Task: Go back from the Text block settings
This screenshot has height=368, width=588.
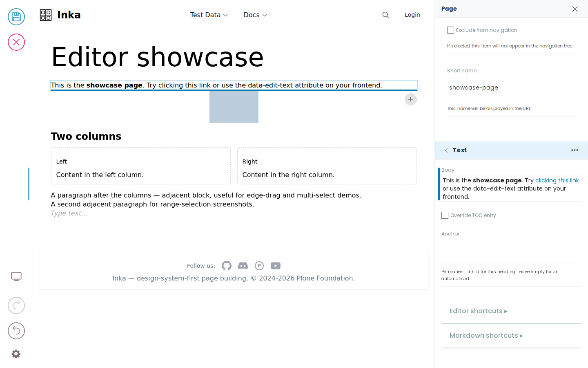Action: 446,150
